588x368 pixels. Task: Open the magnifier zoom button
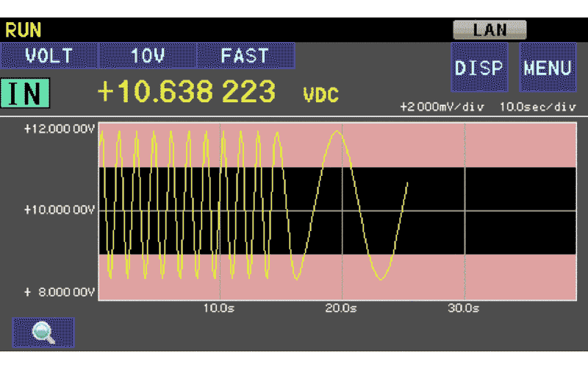[43, 333]
